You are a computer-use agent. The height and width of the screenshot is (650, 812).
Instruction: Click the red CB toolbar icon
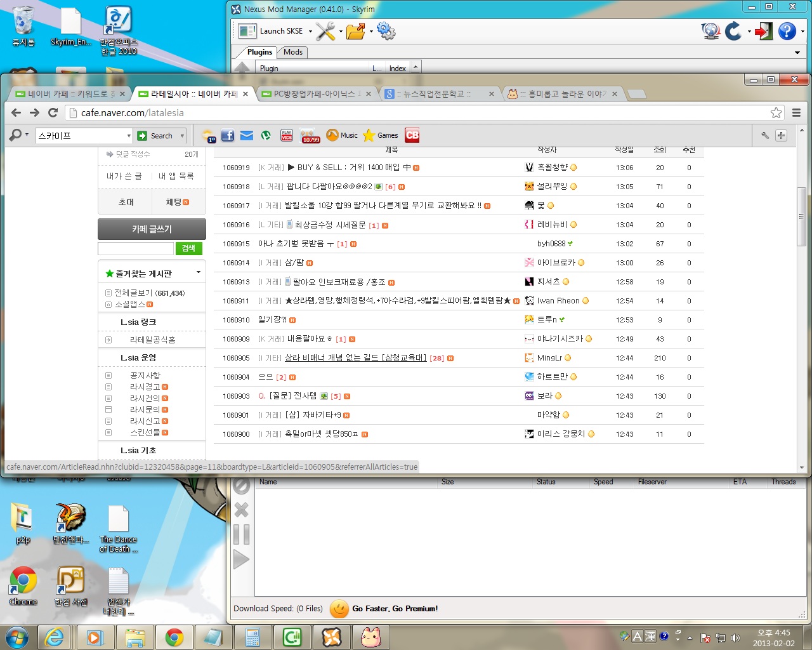coord(412,135)
